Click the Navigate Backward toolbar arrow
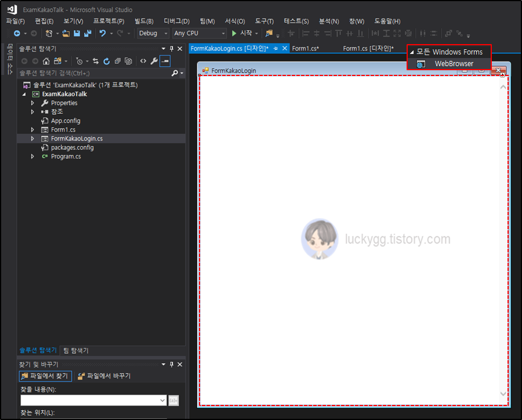This screenshot has width=522, height=420. [17, 33]
